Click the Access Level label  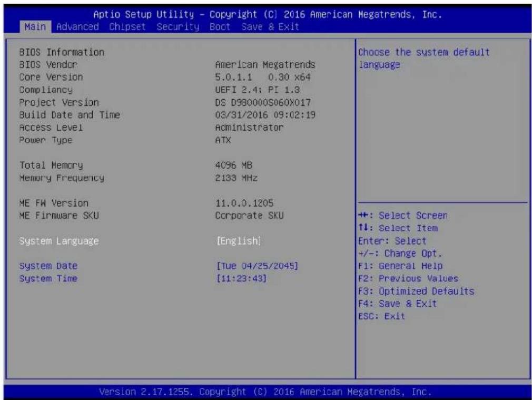(51, 128)
